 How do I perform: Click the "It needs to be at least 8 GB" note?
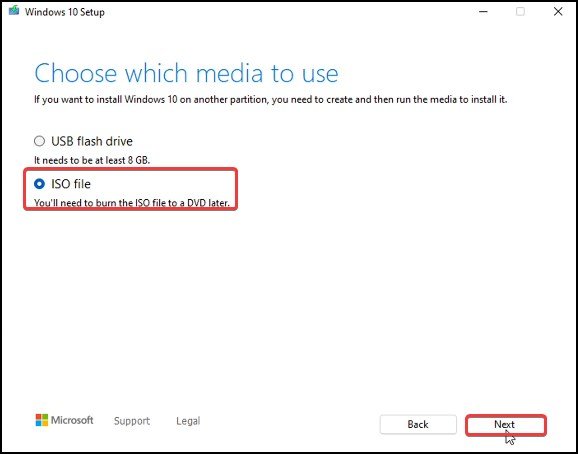[x=92, y=160]
